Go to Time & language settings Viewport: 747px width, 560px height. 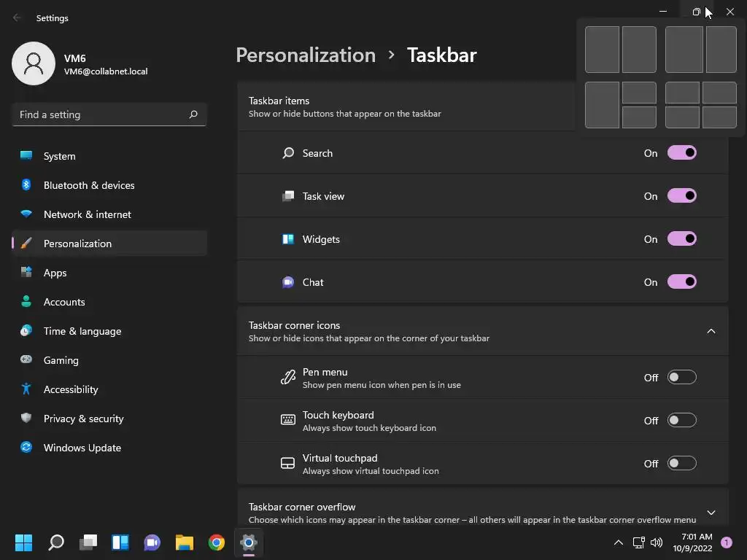pyautogui.click(x=109, y=331)
